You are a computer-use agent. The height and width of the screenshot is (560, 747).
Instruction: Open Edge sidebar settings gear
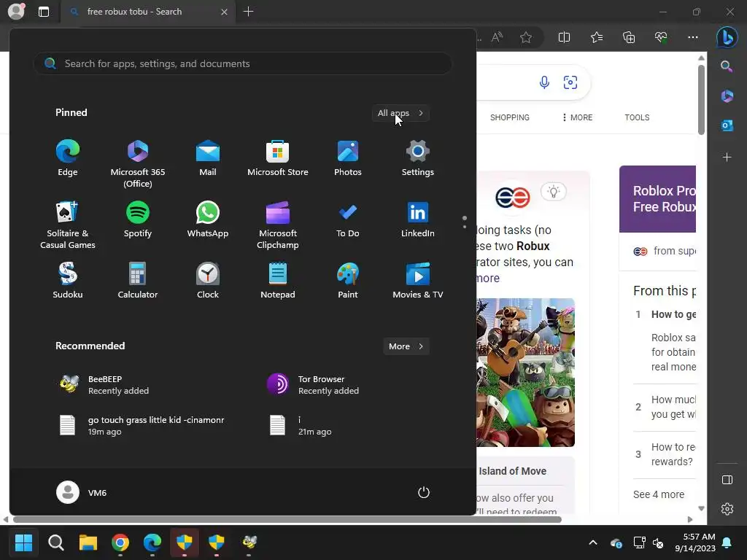727,509
